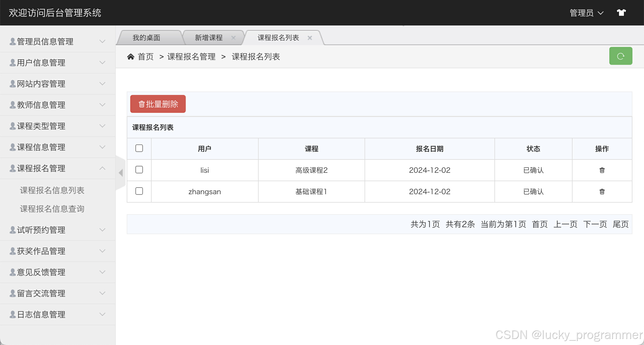Go to 下一页 in pagination
Screen dimensions: 644x345
click(x=595, y=224)
